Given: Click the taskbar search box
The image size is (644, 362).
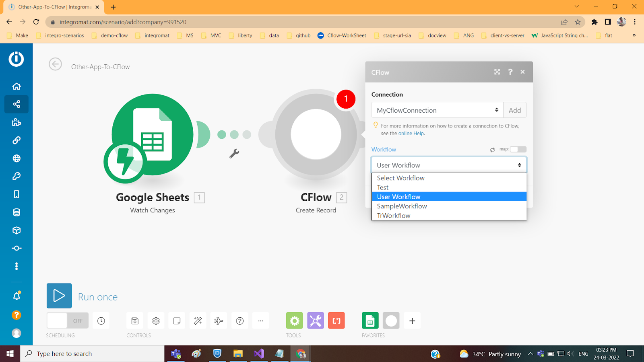Looking at the screenshot, I should point(92,354).
